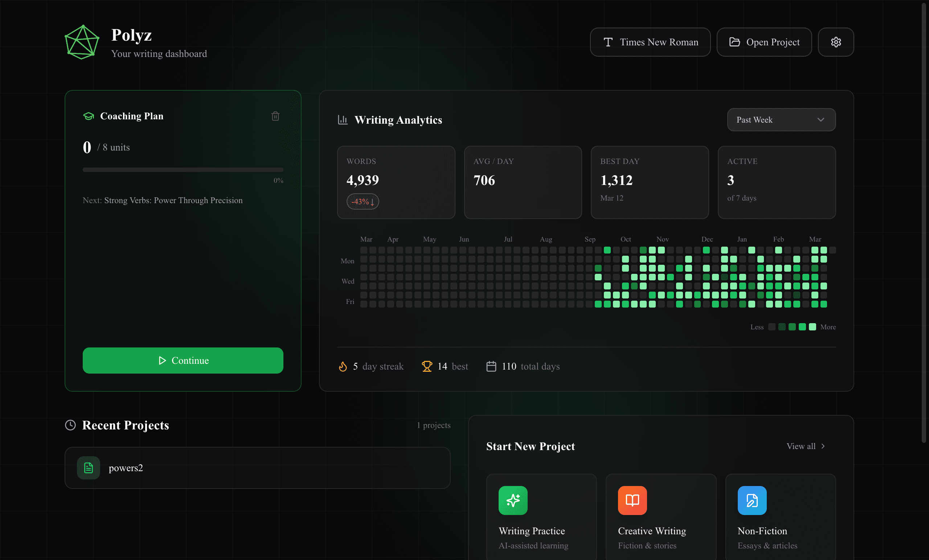Click the flame icon next to day streak
929x560 pixels.
click(343, 366)
